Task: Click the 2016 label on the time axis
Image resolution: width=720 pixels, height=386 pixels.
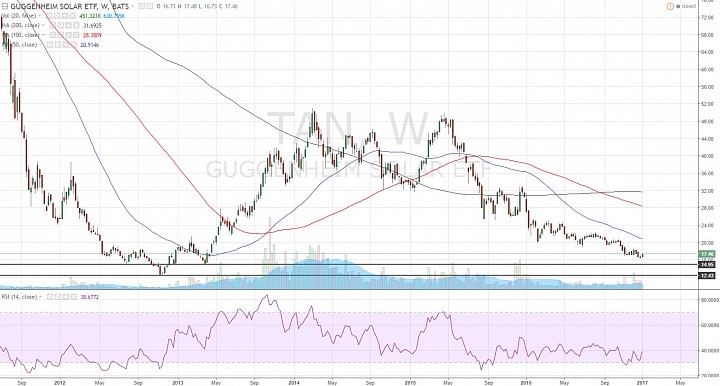Action: coord(527,382)
